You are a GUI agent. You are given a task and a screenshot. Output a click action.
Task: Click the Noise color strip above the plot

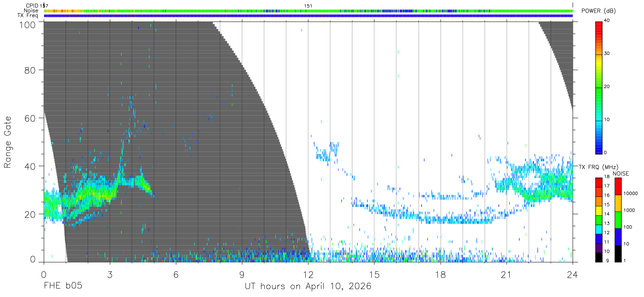pos(308,10)
